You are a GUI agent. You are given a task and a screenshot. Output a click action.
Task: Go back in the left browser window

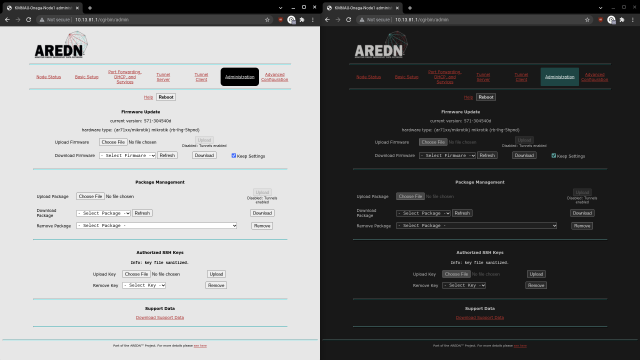7,20
